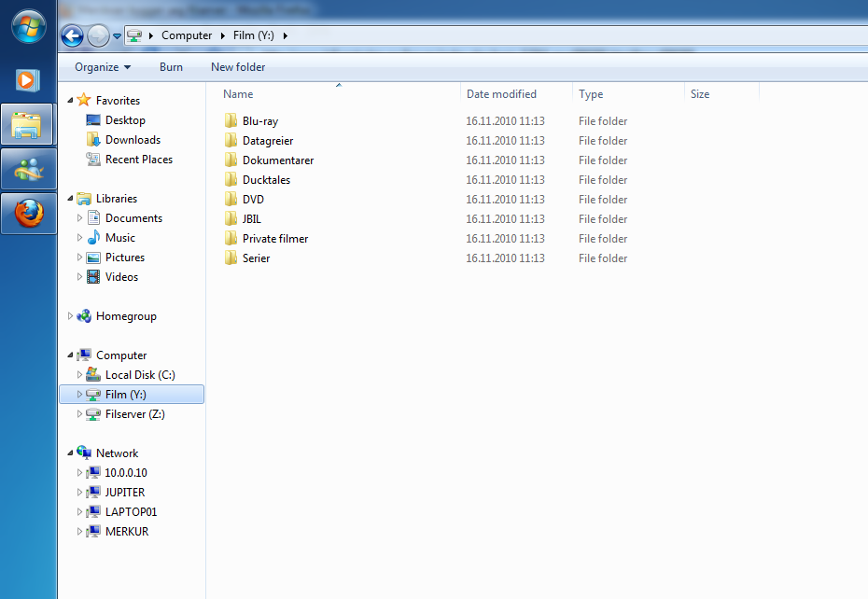Viewport: 868px width, 599px height.
Task: Select Filserver (Z:) network drive
Action: tap(135, 414)
